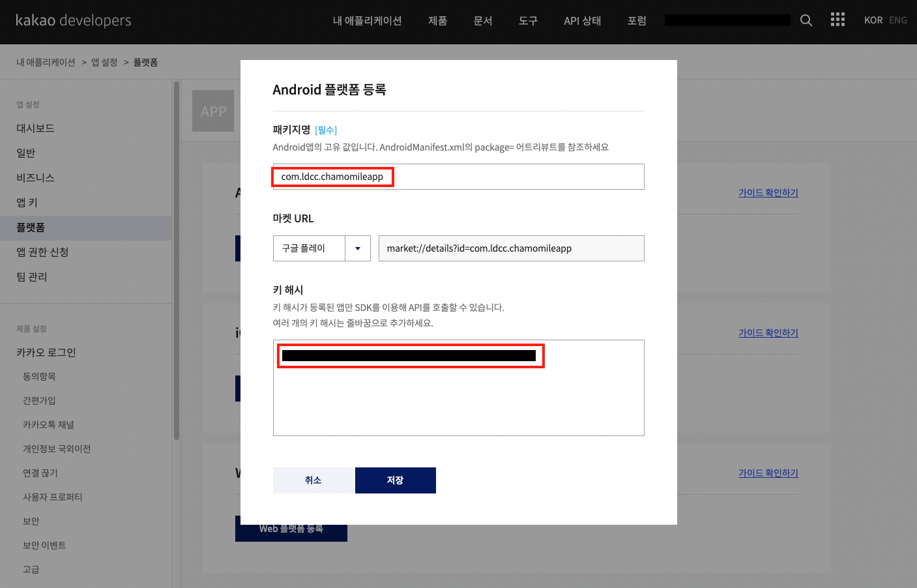The image size is (917, 588).
Task: Open 카카오 로그인 in the sidebar
Action: click(46, 353)
